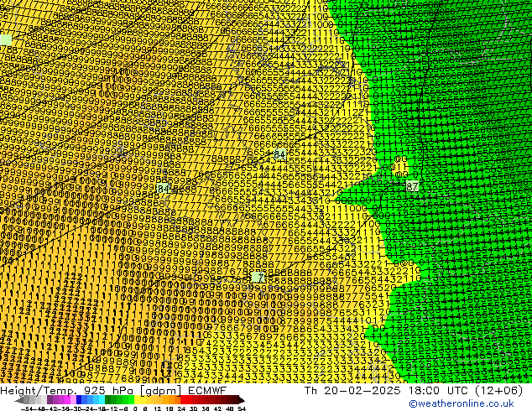Click the purple -42 degree legend swatch
This screenshot has width=532, height=411.
pyautogui.click(x=50, y=399)
